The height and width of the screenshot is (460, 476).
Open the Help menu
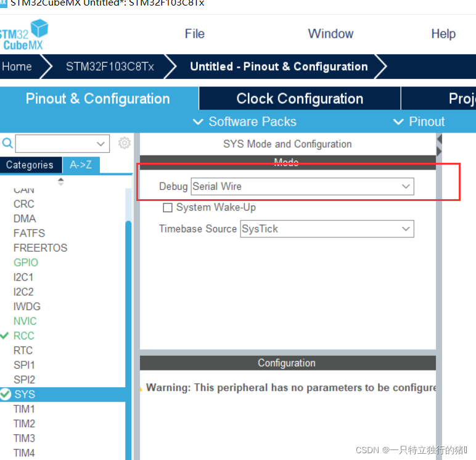point(443,34)
